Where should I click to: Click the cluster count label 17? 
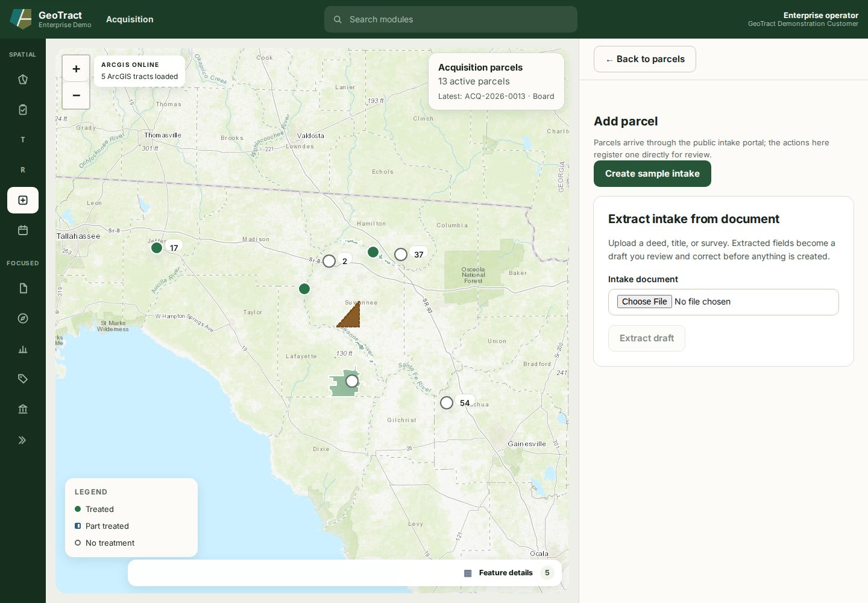pyautogui.click(x=174, y=248)
